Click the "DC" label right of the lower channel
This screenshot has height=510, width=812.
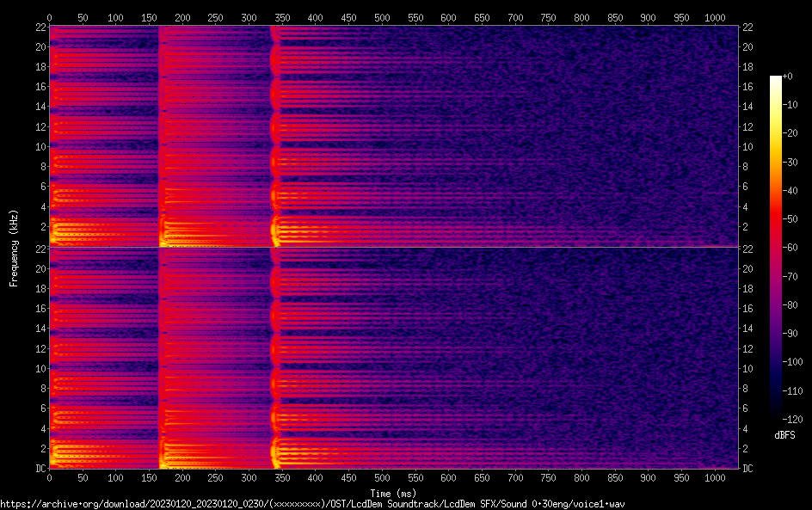pos(749,469)
